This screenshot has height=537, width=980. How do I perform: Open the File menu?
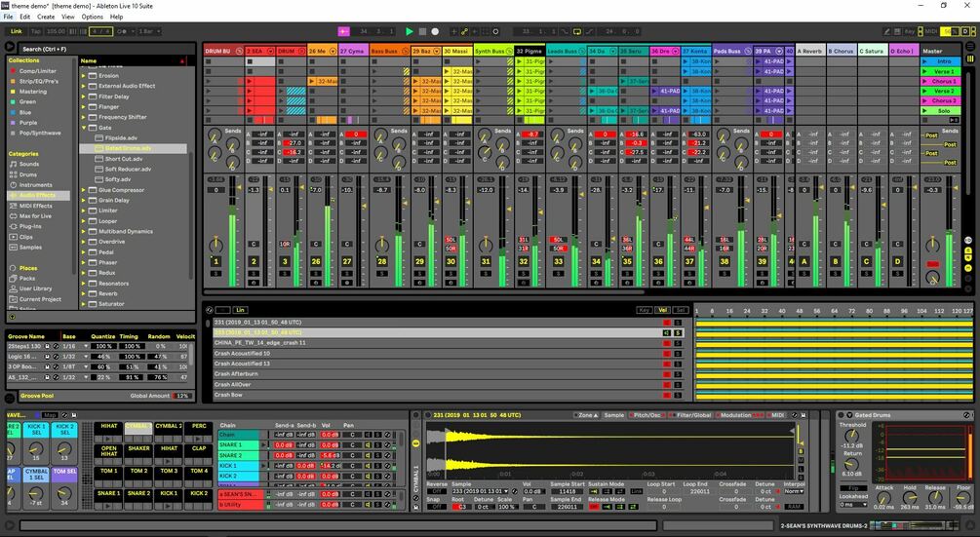[8, 17]
